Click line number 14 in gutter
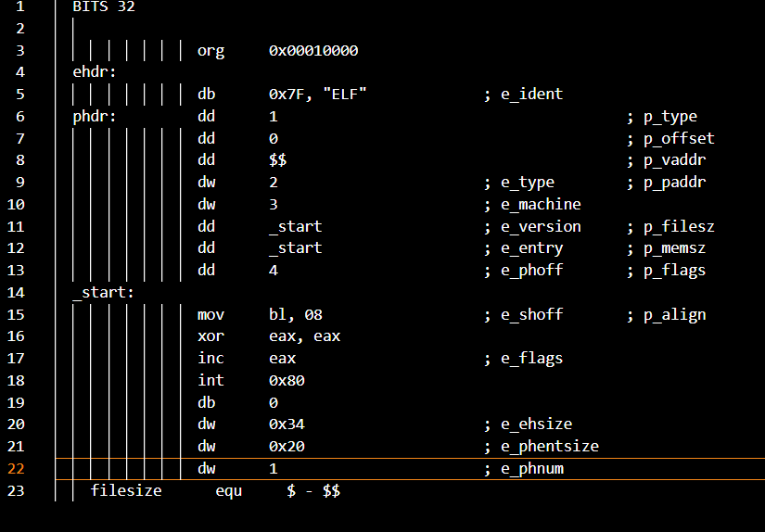The height and width of the screenshot is (532, 765). [x=16, y=293]
